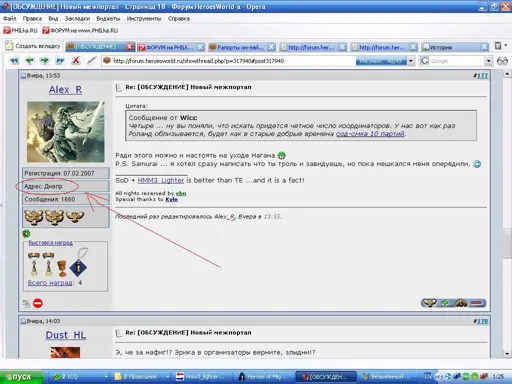Click the post icon next to Вчера, 14:03

coord(23,321)
